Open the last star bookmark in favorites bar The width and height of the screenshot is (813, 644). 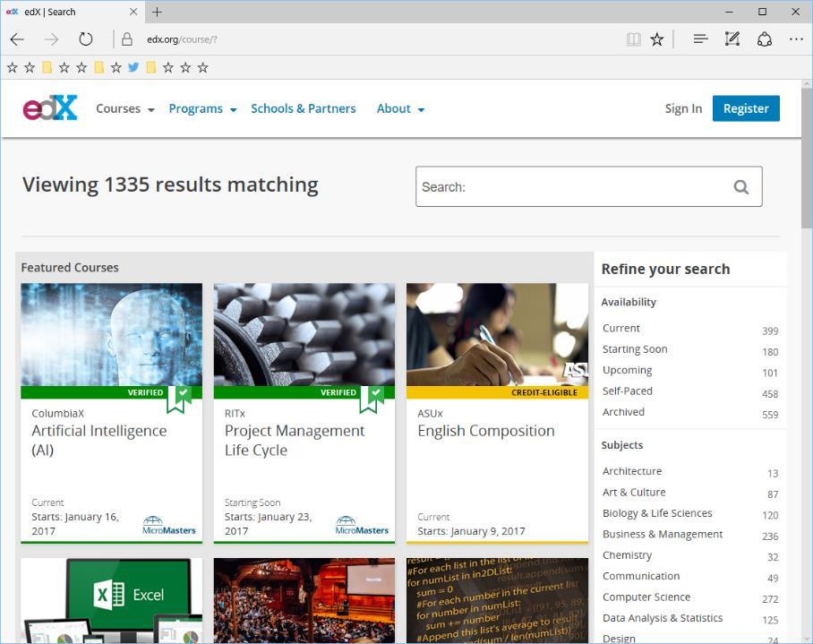(x=202, y=67)
